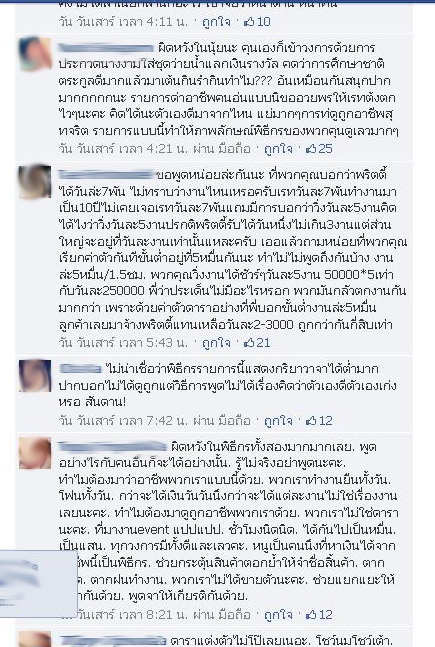The image size is (435, 647).
Task: Open blurred name of 5:43 commenter
Action: [x=106, y=175]
